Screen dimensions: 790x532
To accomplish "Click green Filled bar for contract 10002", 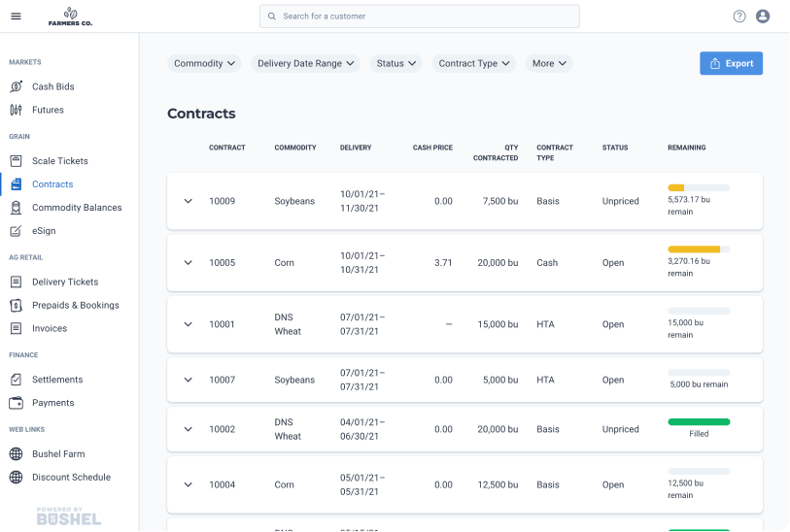I will pos(699,421).
